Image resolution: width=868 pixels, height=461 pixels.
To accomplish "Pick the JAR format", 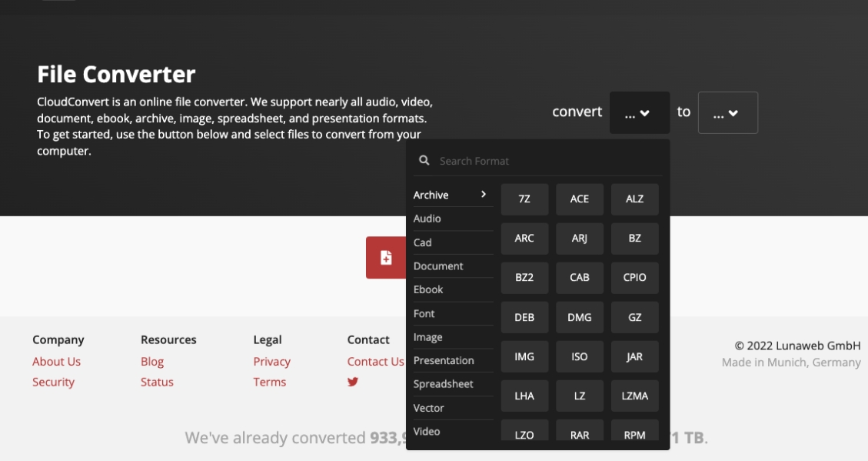I will click(x=634, y=356).
